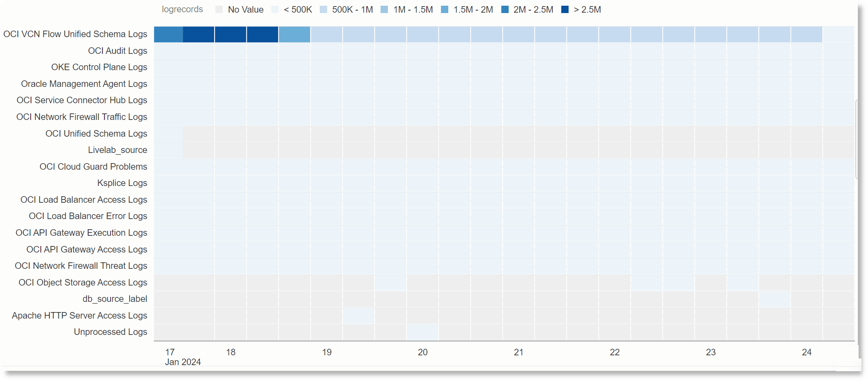
Task: Open 'OCI VCN Flow Unified Schema Logs' source
Action: 76,34
